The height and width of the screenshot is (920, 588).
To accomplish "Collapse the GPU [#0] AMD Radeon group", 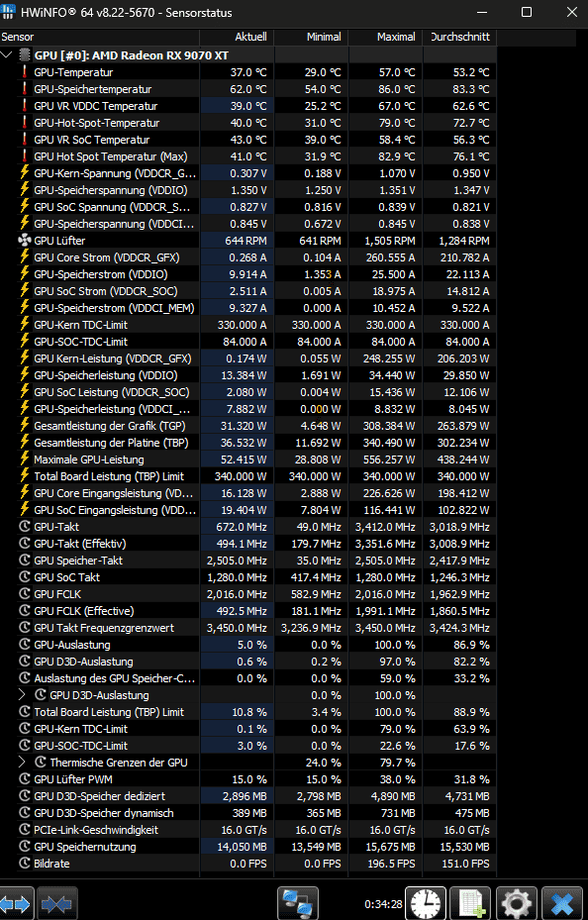I will pos(7,55).
